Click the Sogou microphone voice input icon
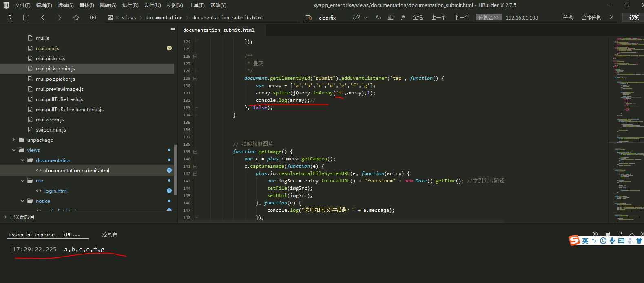The width and height of the screenshot is (644, 283). click(x=612, y=241)
